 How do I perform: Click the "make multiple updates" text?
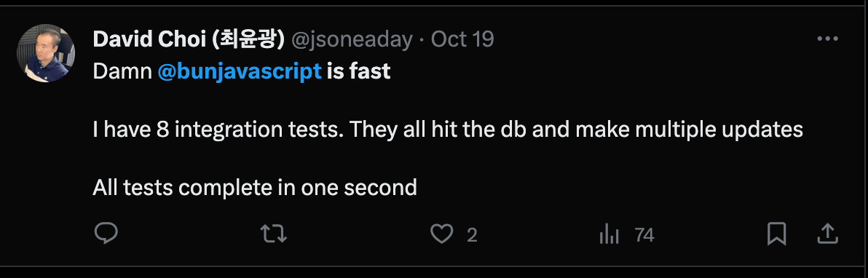tap(689, 130)
